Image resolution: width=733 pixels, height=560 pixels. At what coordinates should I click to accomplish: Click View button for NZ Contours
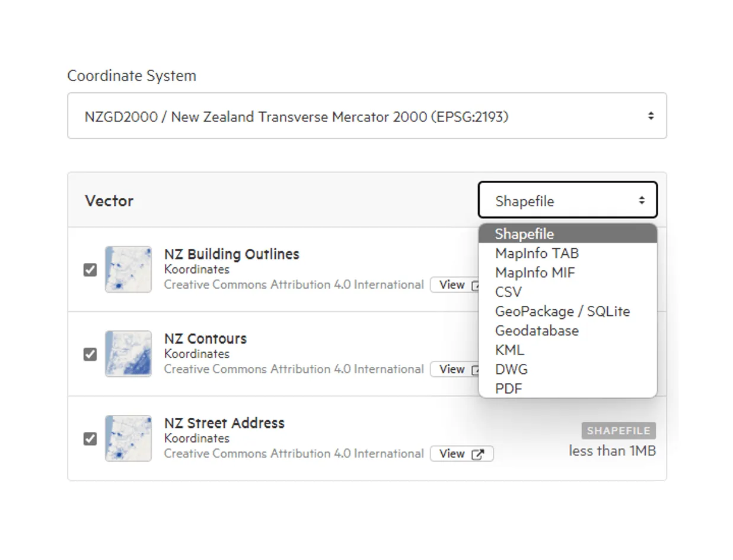tap(454, 369)
